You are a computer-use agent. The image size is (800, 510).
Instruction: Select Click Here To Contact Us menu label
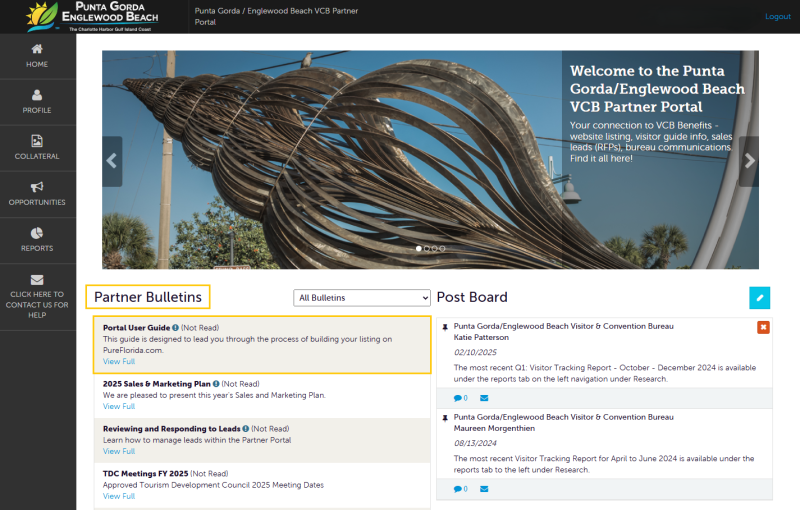pyautogui.click(x=37, y=304)
